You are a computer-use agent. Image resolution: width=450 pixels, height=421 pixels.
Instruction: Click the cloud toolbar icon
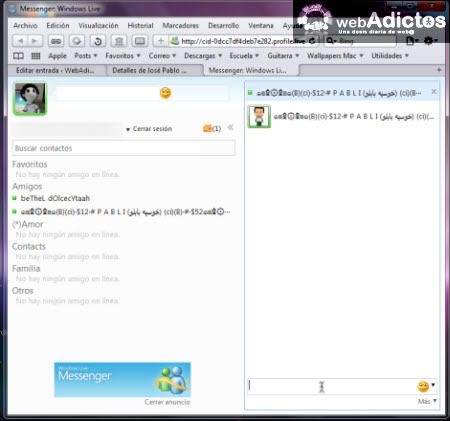pyautogui.click(x=77, y=41)
